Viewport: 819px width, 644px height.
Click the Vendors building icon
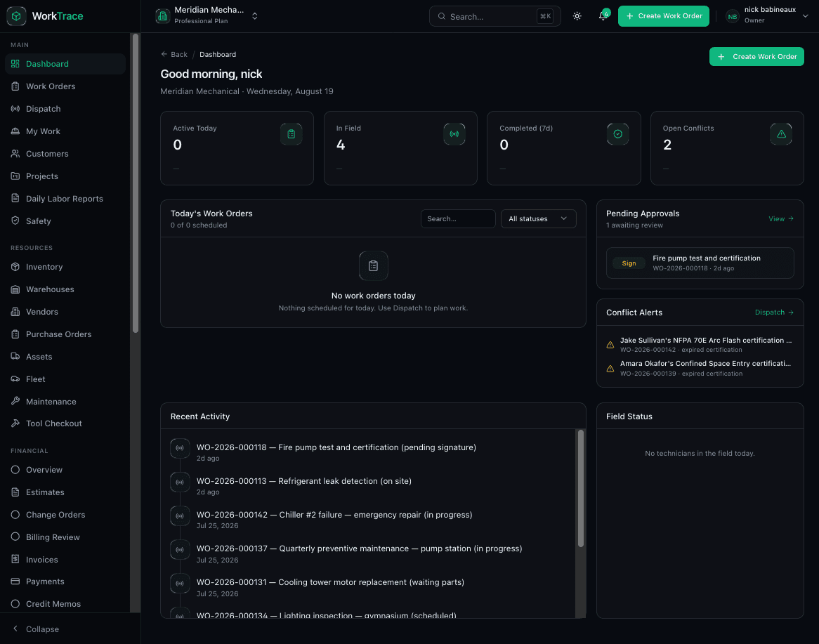point(15,311)
